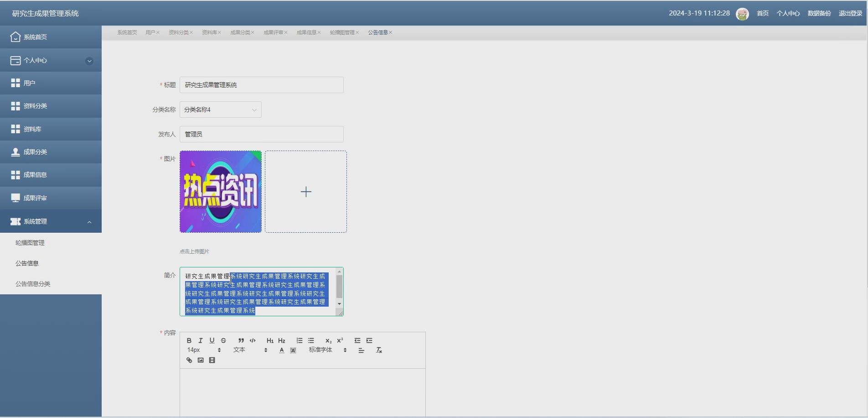Viewport: 868px width, 418px height.
Task: Open 成果评审 in the sidebar
Action: tap(51, 198)
